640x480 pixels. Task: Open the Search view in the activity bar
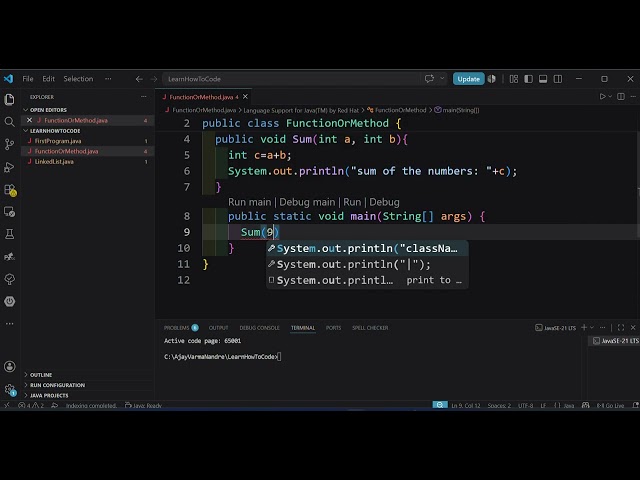[9, 122]
